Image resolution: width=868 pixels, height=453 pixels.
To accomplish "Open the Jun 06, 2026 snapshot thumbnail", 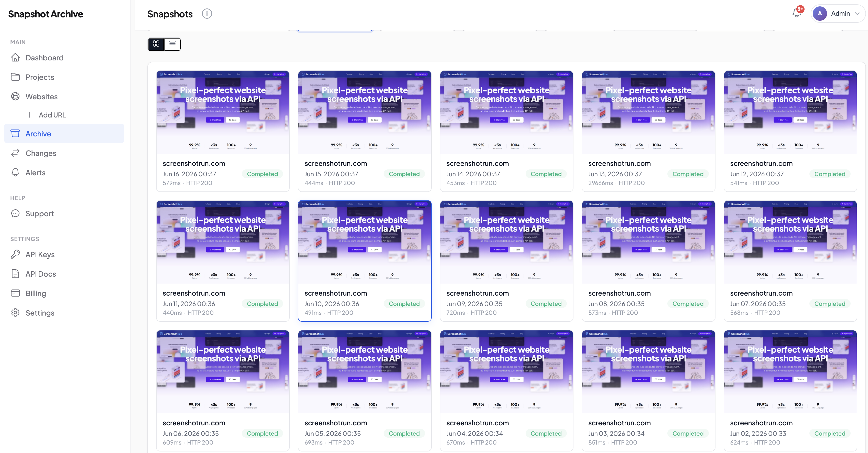I will pyautogui.click(x=223, y=372).
